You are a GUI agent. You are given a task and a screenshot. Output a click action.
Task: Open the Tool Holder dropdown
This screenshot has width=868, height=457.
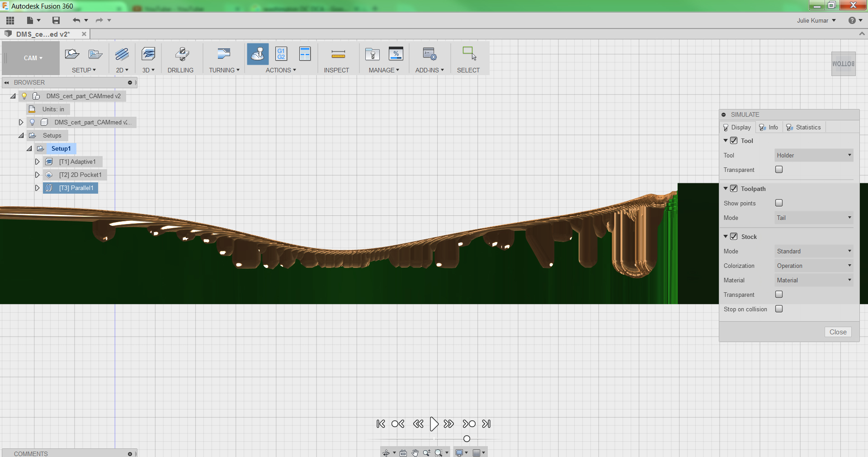pos(814,155)
